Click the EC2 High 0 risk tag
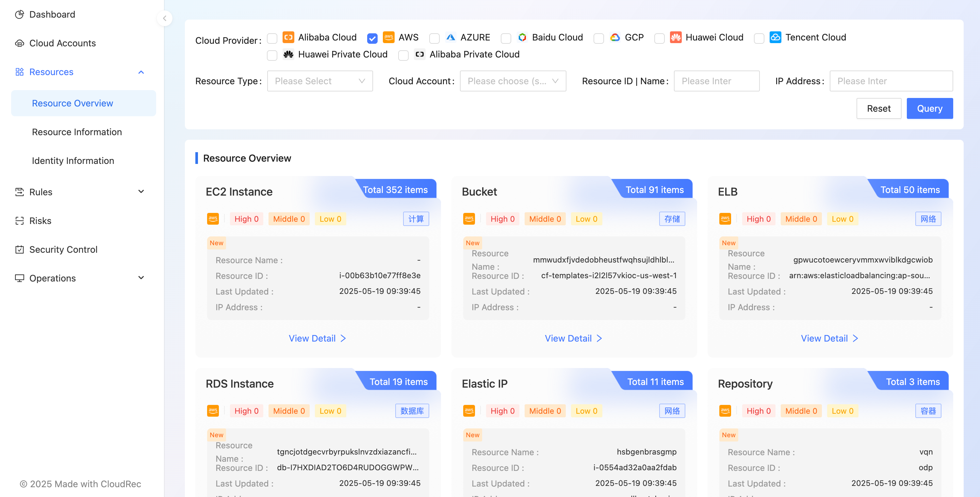The image size is (980, 497). click(247, 219)
